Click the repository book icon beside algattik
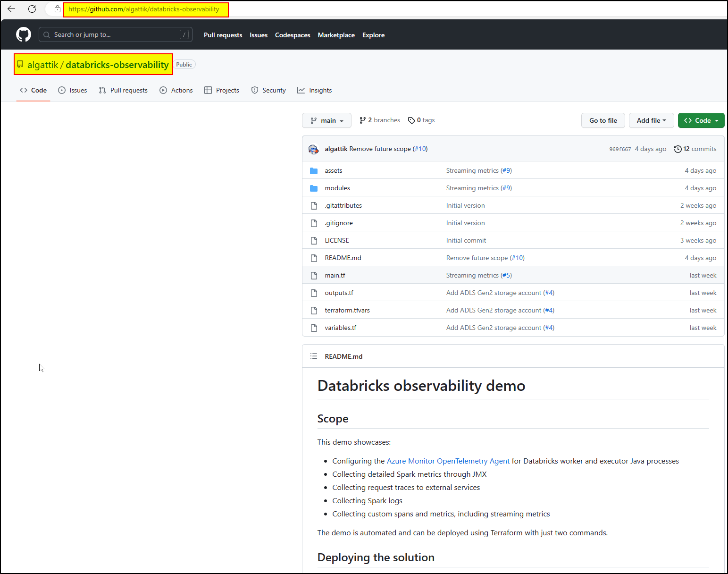This screenshot has height=574, width=728. click(20, 64)
